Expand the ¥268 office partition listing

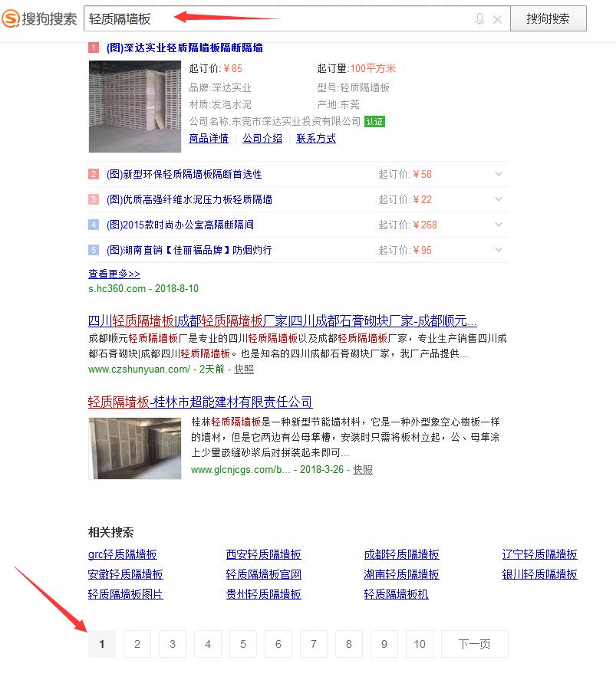(x=499, y=225)
